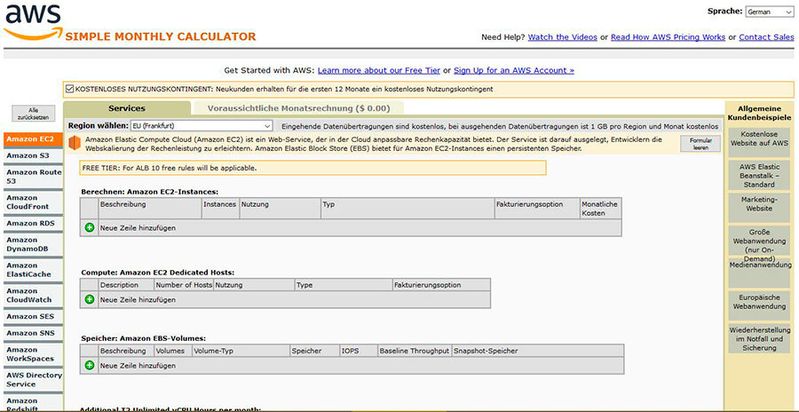Open the Sprache language dropdown
This screenshot has width=799, height=412.
(x=769, y=12)
